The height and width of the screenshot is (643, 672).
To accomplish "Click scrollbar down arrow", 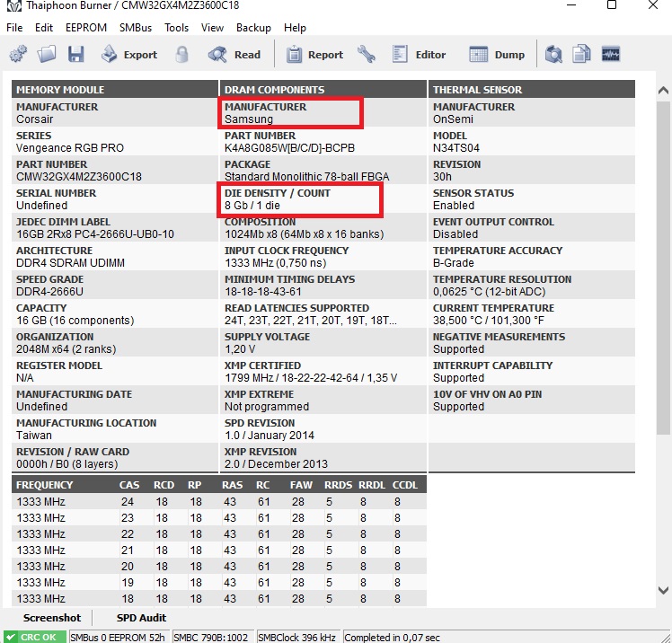I will tap(663, 590).
